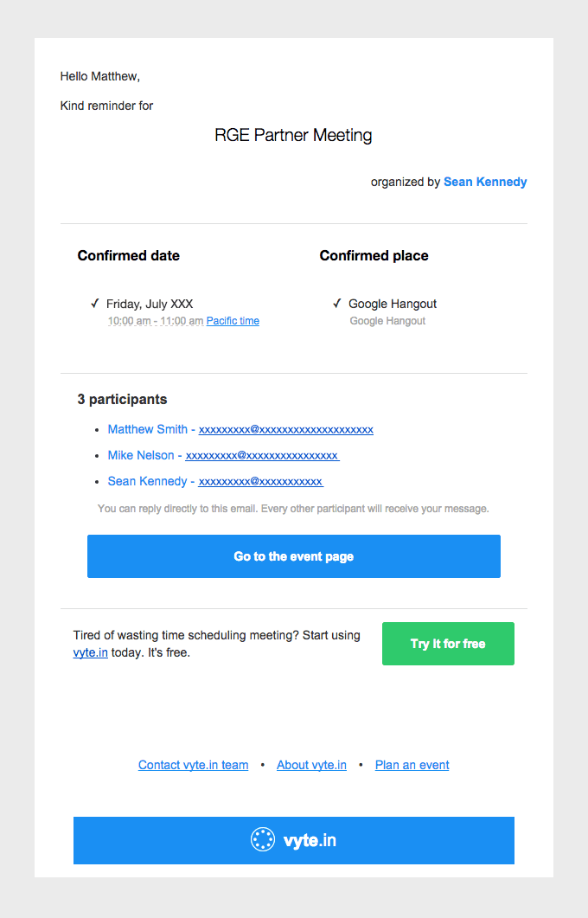Open Sean Kennedy's participant email link
This screenshot has width=588, height=918.
pos(261,481)
